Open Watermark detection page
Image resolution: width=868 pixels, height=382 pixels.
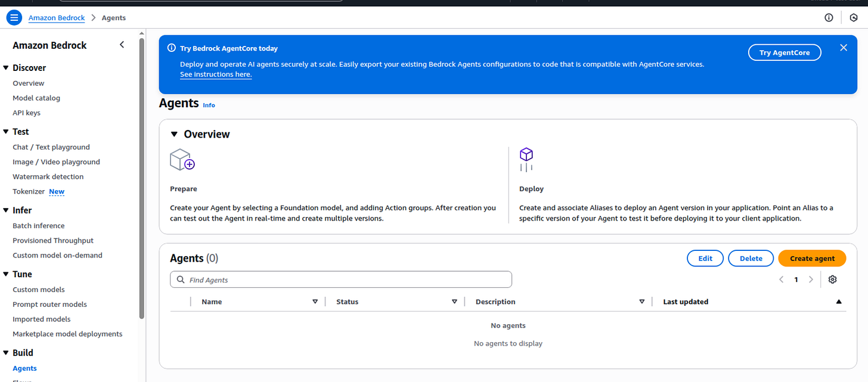48,177
